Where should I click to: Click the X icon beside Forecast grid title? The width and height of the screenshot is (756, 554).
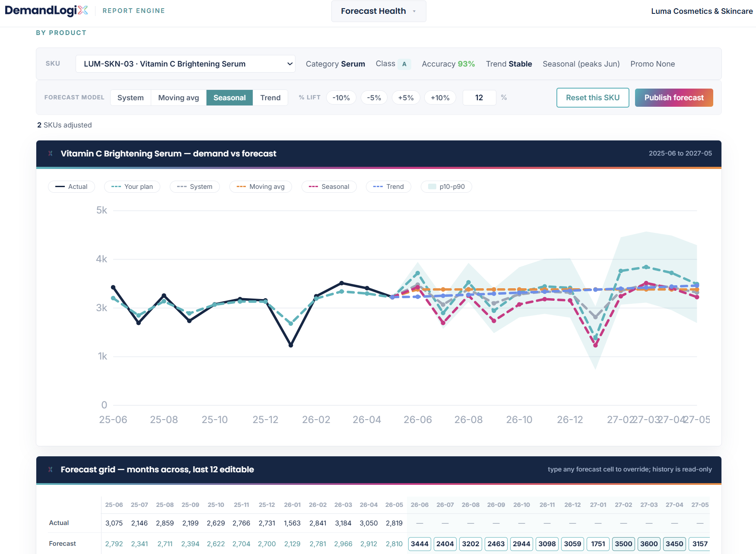click(51, 469)
